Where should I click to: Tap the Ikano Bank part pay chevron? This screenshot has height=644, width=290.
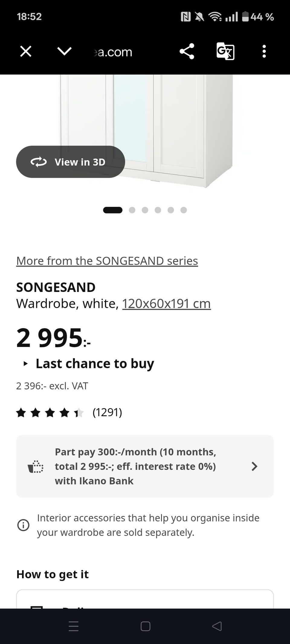[254, 466]
